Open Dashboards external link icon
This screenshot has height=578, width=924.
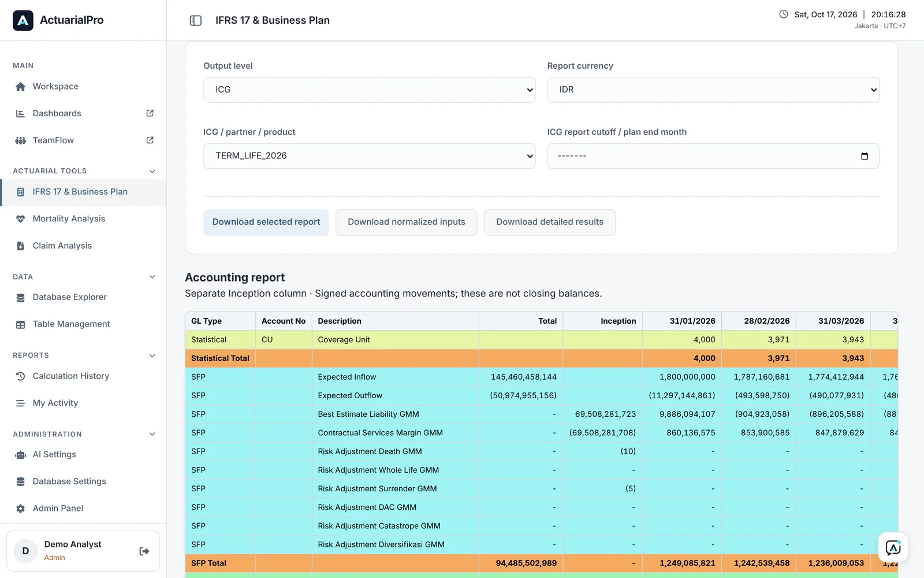click(150, 113)
